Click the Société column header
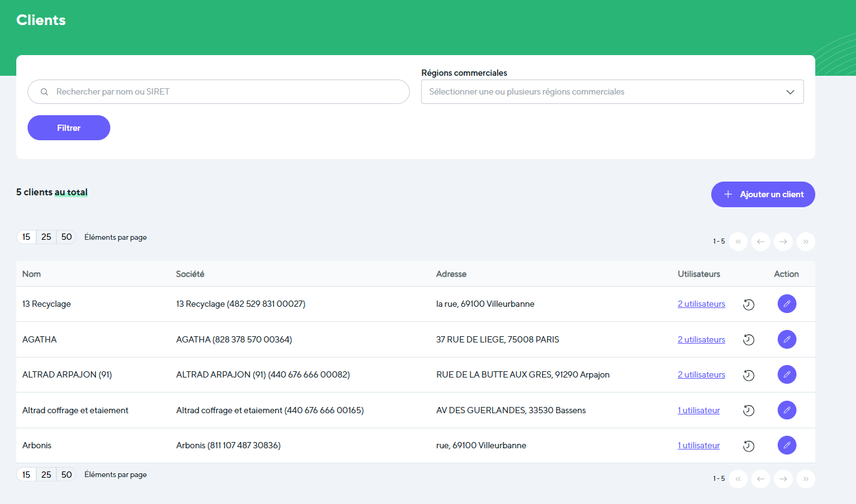The width and height of the screenshot is (856, 504). pos(190,274)
